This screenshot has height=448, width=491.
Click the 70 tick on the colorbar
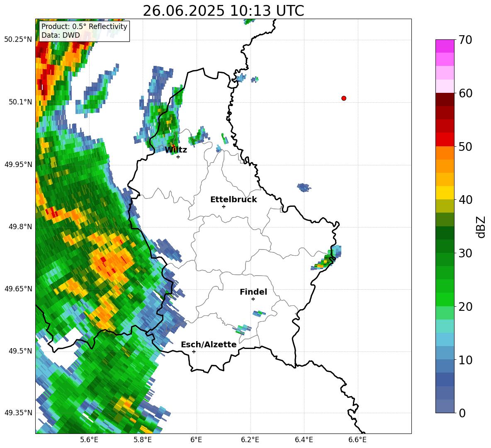click(465, 40)
